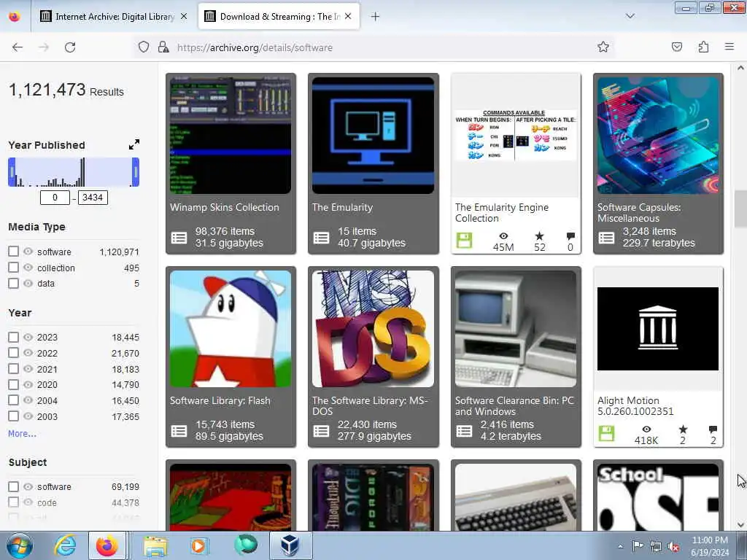Check the data media type checkbox
This screenshot has height=560, width=747.
coord(13,284)
